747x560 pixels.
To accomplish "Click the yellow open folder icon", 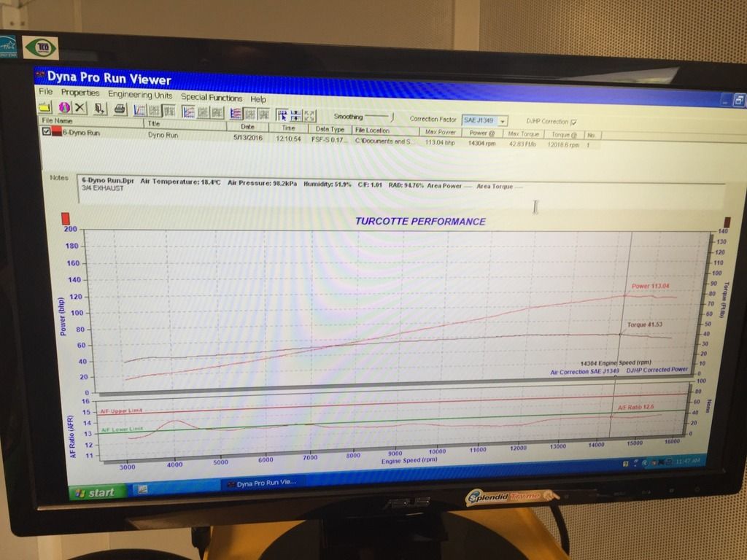I will 46,107.
